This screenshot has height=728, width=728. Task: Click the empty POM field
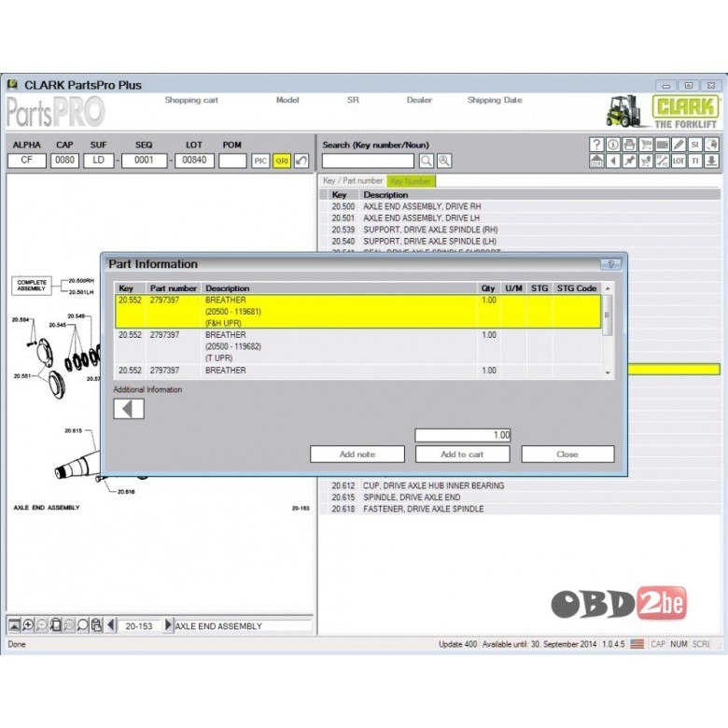232,161
